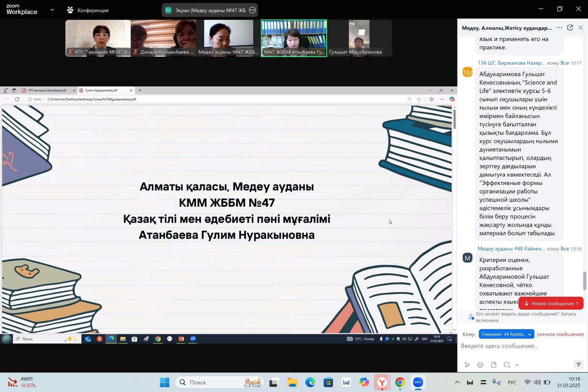Jump to the new message notification
Image resolution: width=588 pixels, height=392 pixels.
(551, 303)
